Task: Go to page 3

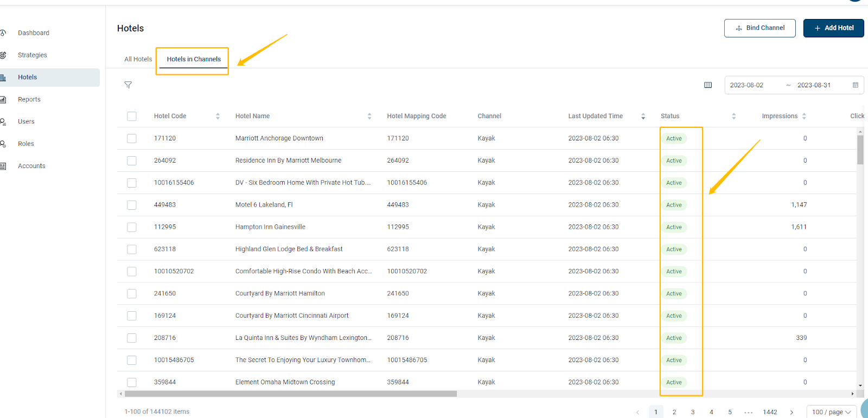Action: pyautogui.click(x=693, y=413)
